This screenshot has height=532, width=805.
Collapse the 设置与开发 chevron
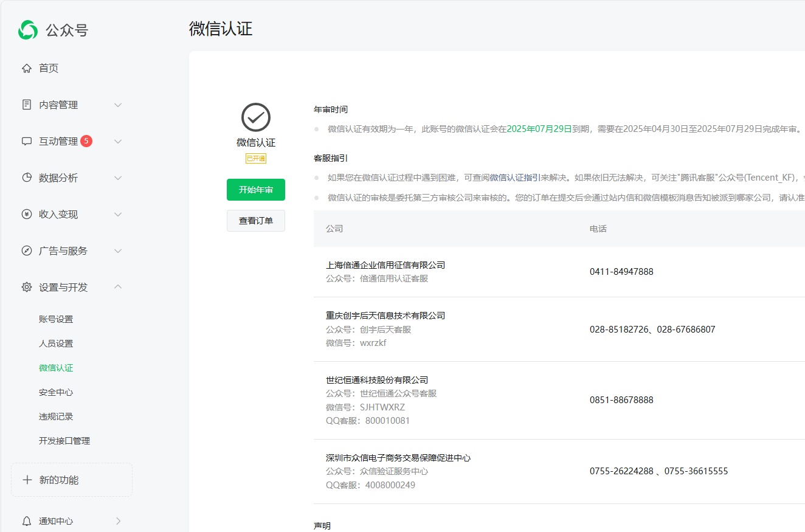(118, 287)
